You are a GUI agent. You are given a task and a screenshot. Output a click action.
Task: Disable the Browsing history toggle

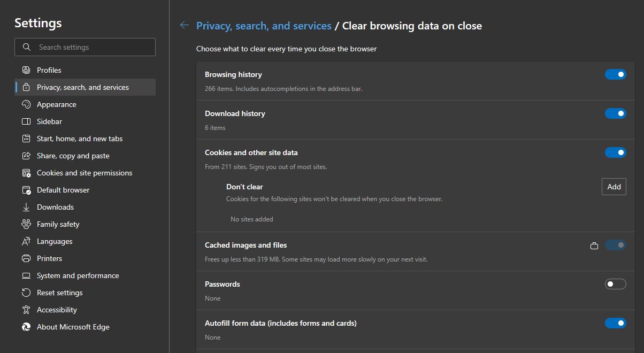click(615, 74)
